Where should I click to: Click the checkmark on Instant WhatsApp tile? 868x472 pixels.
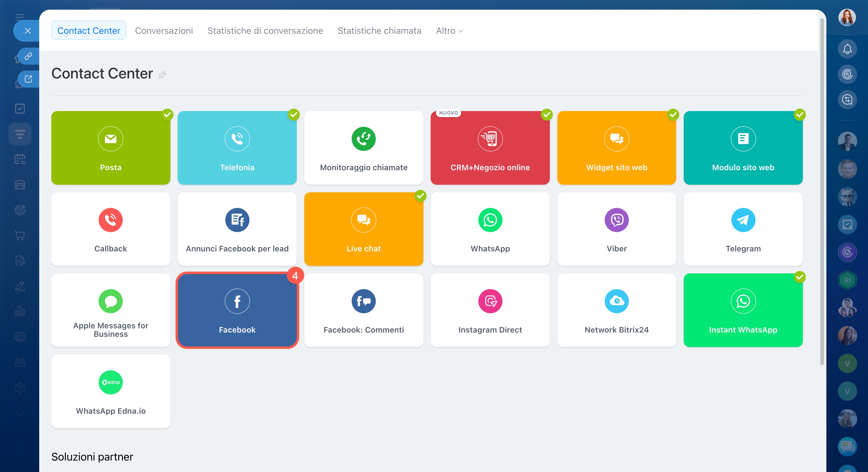point(799,277)
